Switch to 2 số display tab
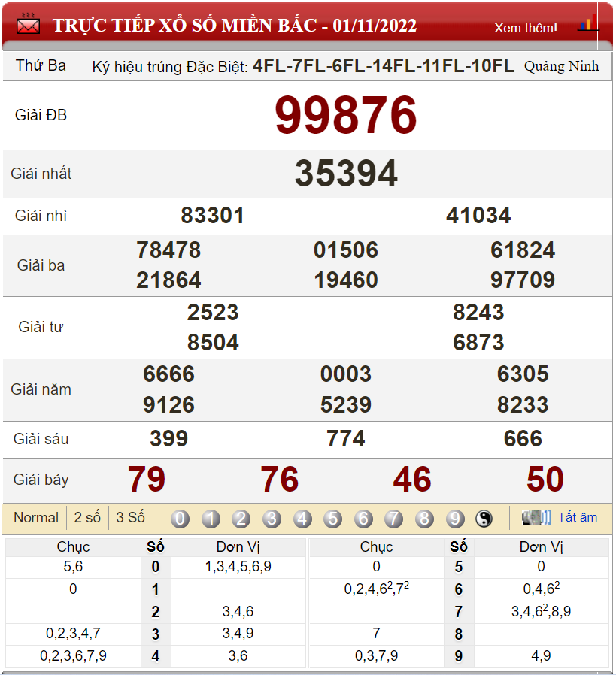Viewport: 616px width, 675px height. point(87,517)
